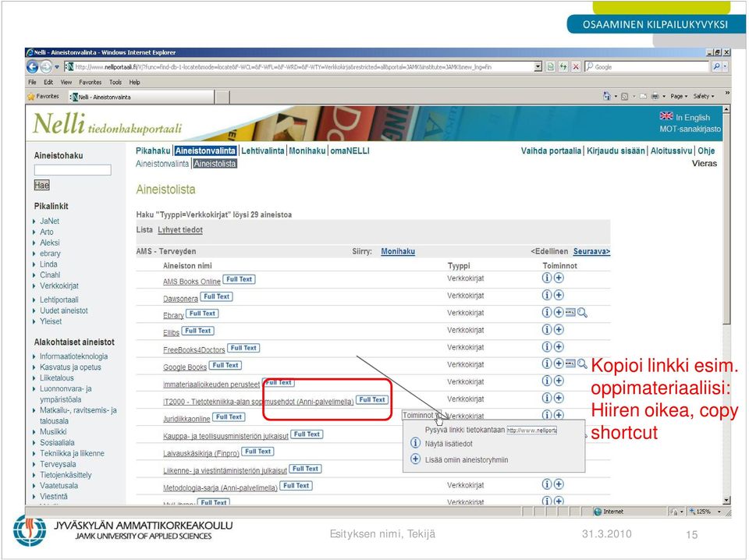
Task: Open the address bar URL dropdown arrow
Action: click(538, 67)
